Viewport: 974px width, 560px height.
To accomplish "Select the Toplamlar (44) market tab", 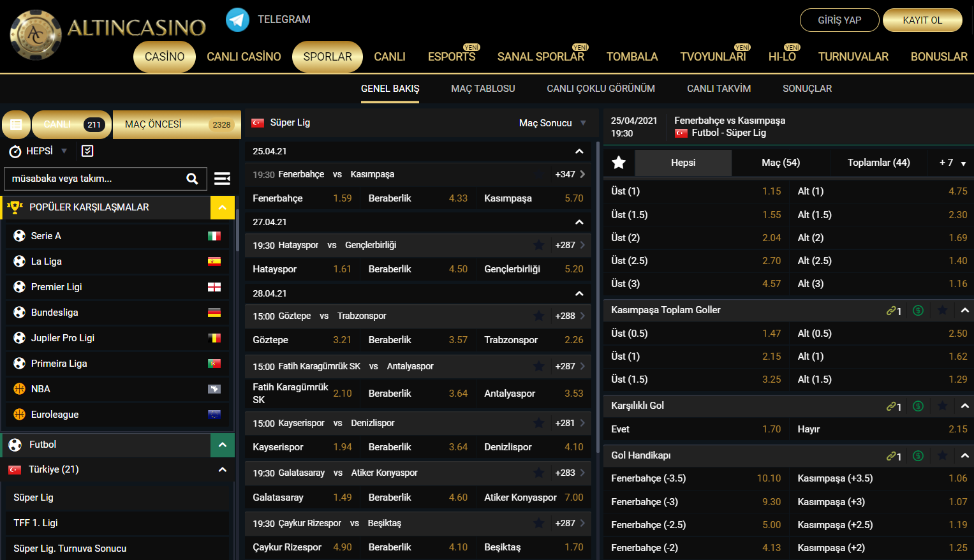I will pyautogui.click(x=878, y=163).
